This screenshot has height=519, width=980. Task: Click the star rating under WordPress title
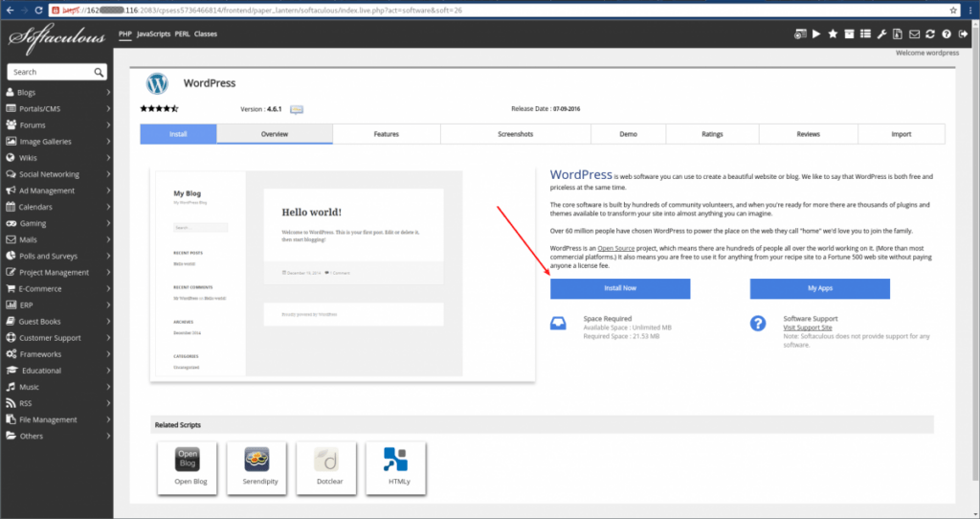[x=159, y=109]
